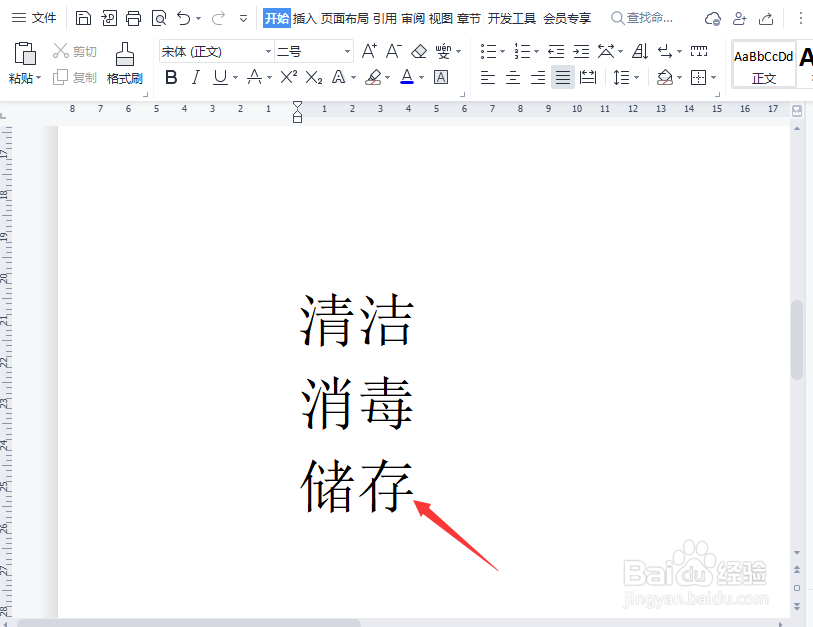Click the Undo icon

[x=183, y=17]
